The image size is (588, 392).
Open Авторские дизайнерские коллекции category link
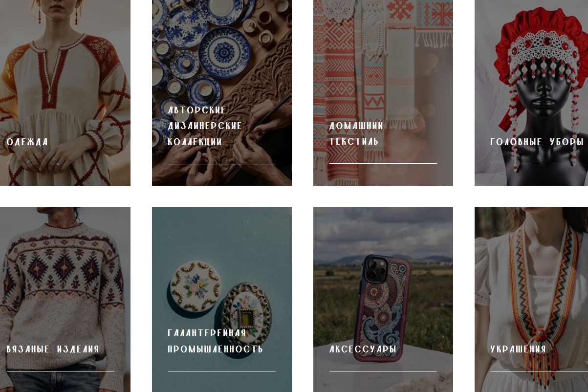click(x=205, y=126)
